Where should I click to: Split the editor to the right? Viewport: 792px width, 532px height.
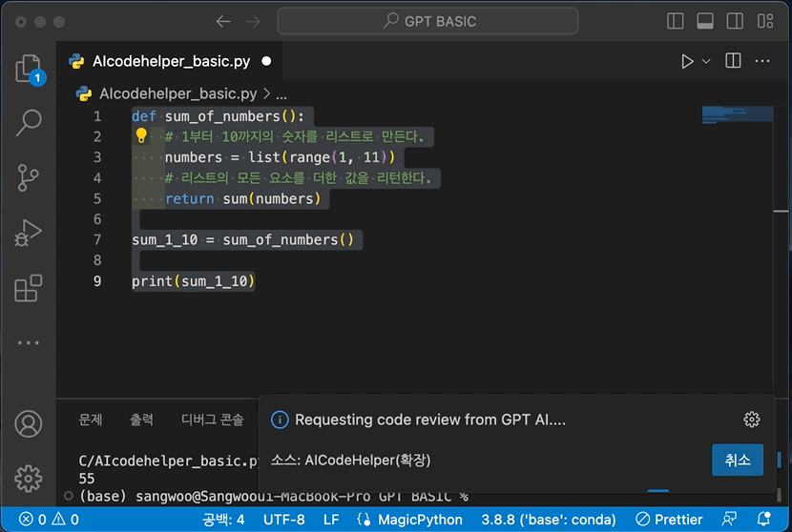(x=733, y=61)
